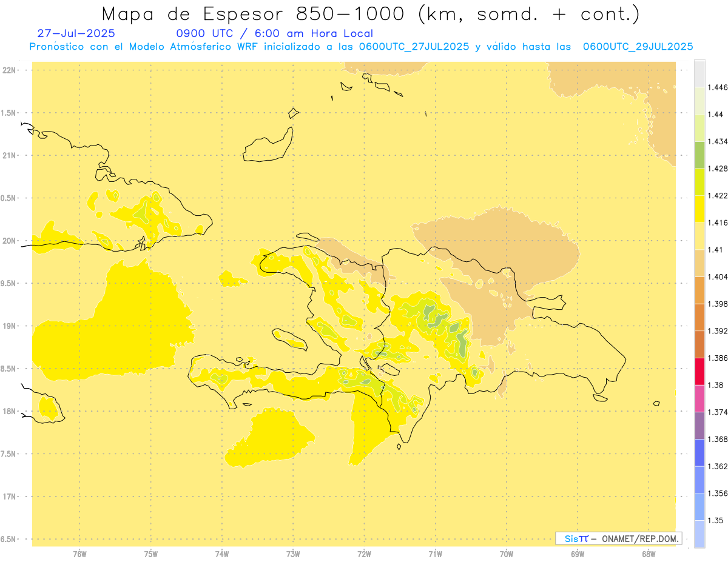
Task: Pick the tan legend swatch between 1.404 and 1.41
Action: click(699, 263)
